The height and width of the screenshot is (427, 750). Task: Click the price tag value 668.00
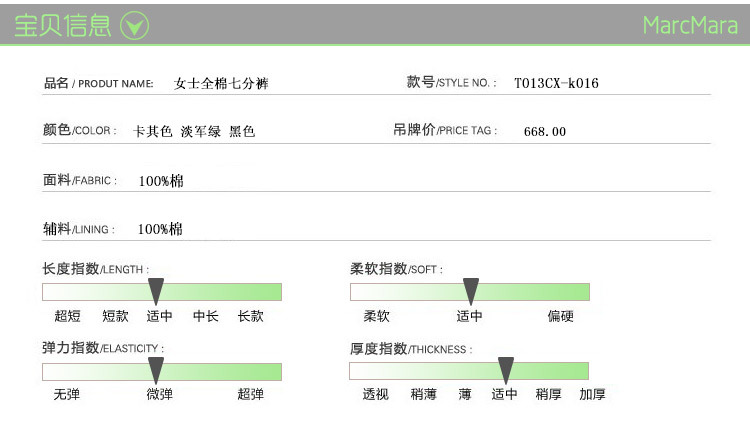point(545,131)
